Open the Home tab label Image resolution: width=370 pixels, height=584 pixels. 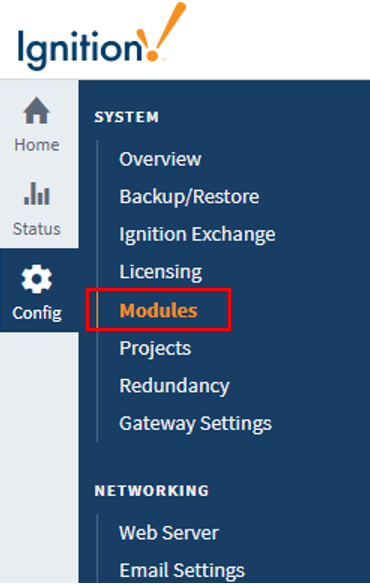click(37, 145)
